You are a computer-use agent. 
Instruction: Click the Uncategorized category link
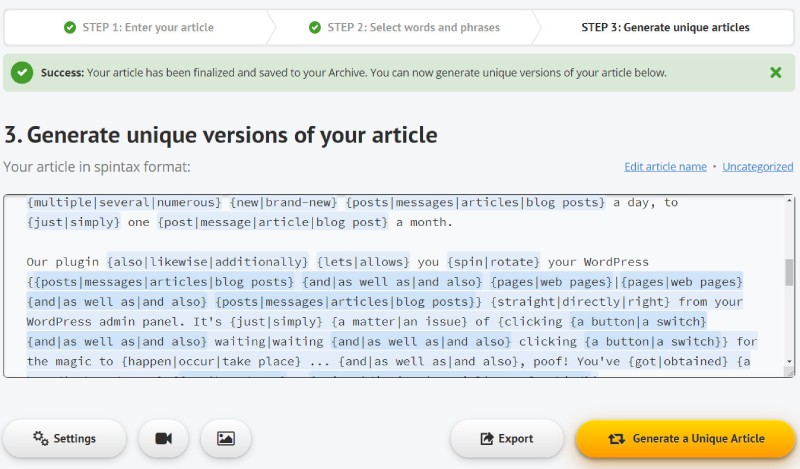tap(757, 166)
